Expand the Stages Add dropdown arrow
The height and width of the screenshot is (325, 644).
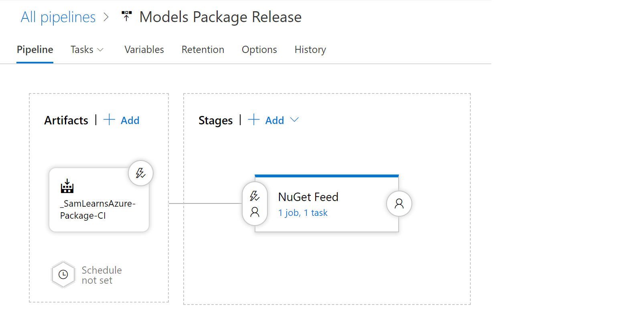(294, 120)
